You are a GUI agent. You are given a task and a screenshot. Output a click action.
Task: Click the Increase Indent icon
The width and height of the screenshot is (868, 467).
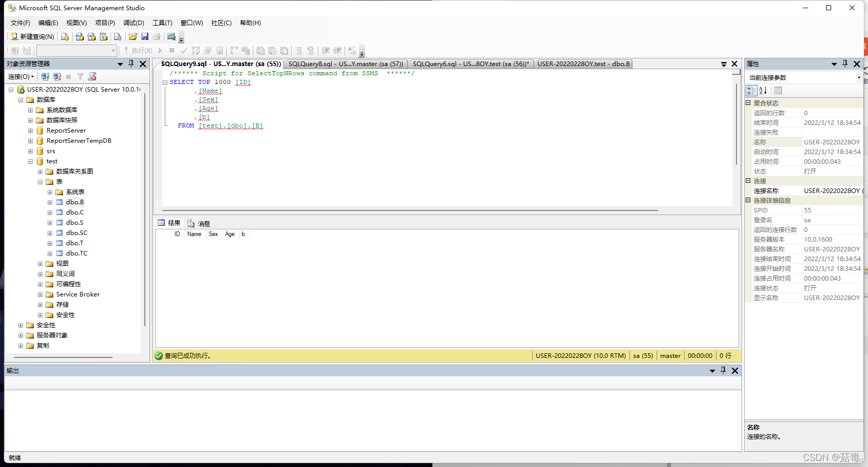[x=337, y=51]
